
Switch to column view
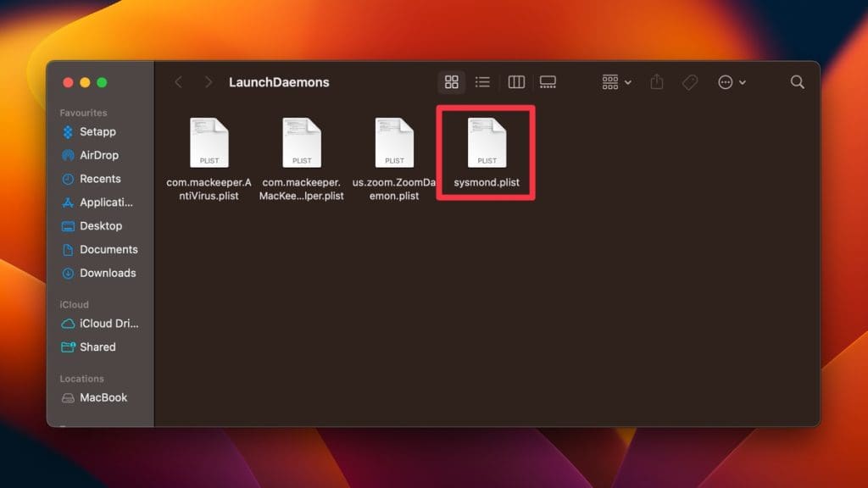516,82
